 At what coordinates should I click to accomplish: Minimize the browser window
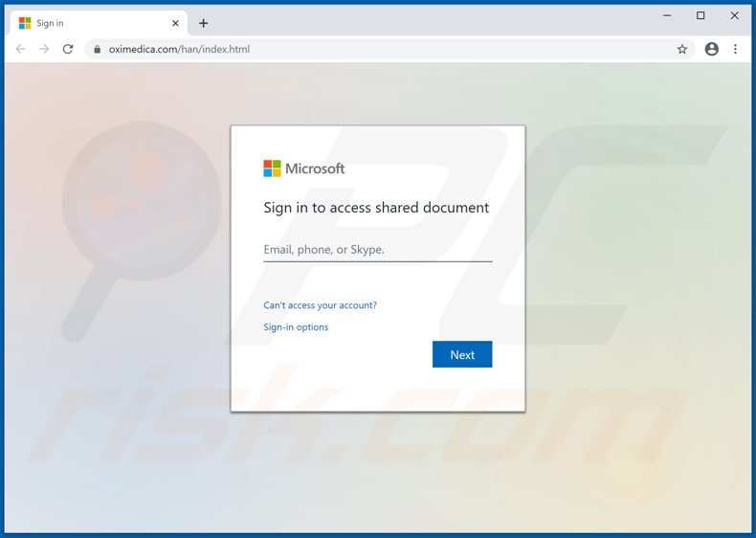point(667,15)
